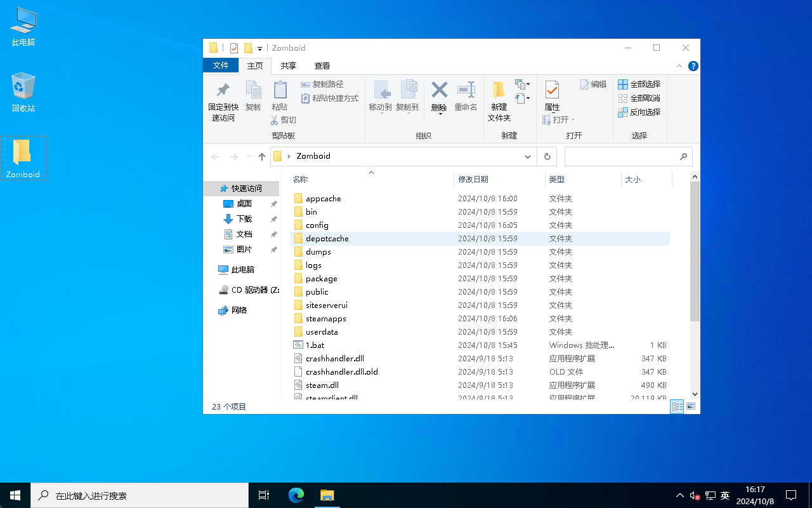Image resolution: width=812 pixels, height=508 pixels.
Task: Click the Copy to icon
Action: [x=408, y=90]
